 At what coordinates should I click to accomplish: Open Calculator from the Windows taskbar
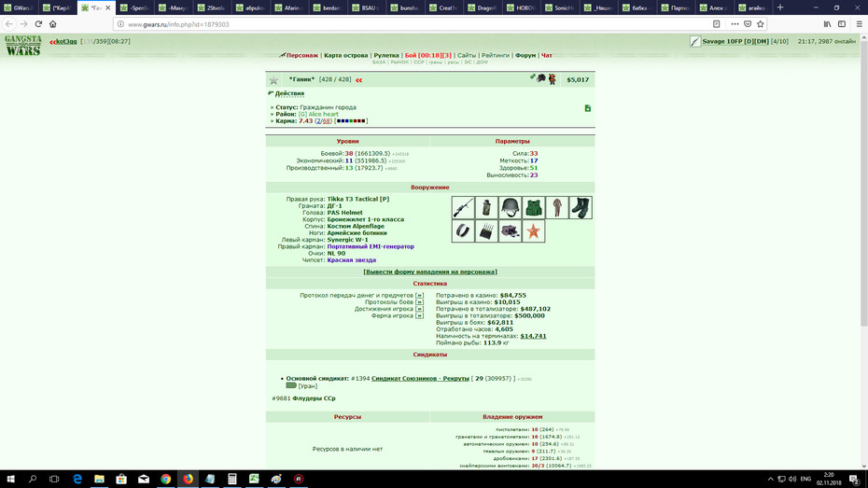232,479
